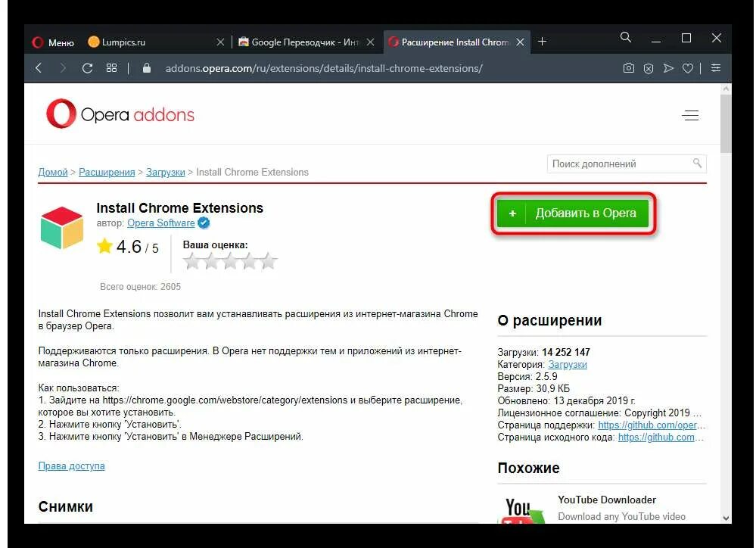The width and height of the screenshot is (756, 548).
Task: Click the Похожие heading
Action: 528,468
